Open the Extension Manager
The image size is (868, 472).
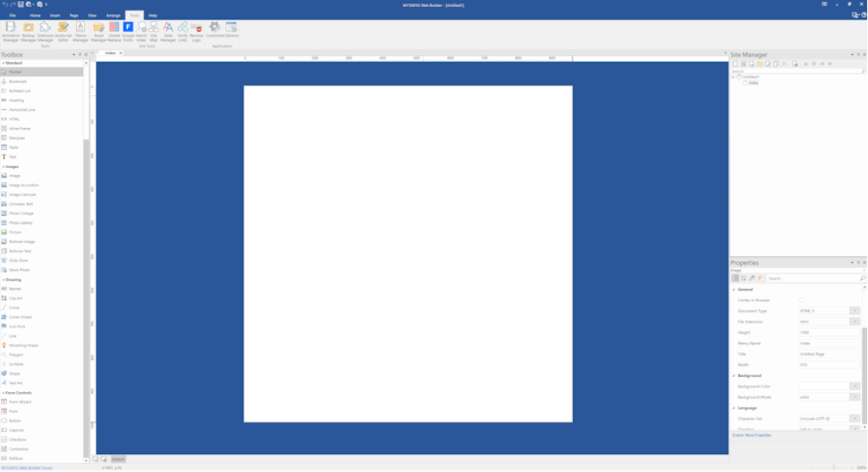click(46, 31)
